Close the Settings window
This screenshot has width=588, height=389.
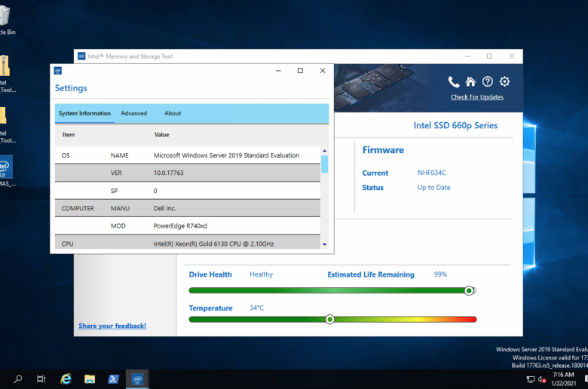click(x=323, y=71)
